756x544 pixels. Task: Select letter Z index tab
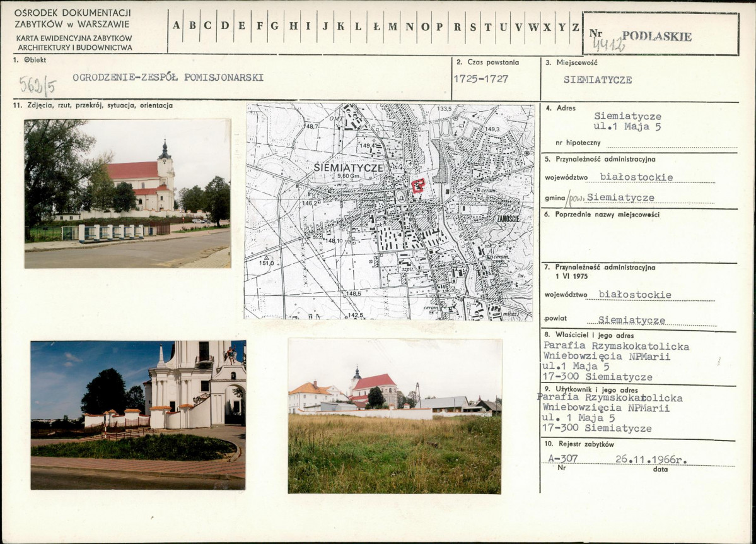[x=576, y=27]
